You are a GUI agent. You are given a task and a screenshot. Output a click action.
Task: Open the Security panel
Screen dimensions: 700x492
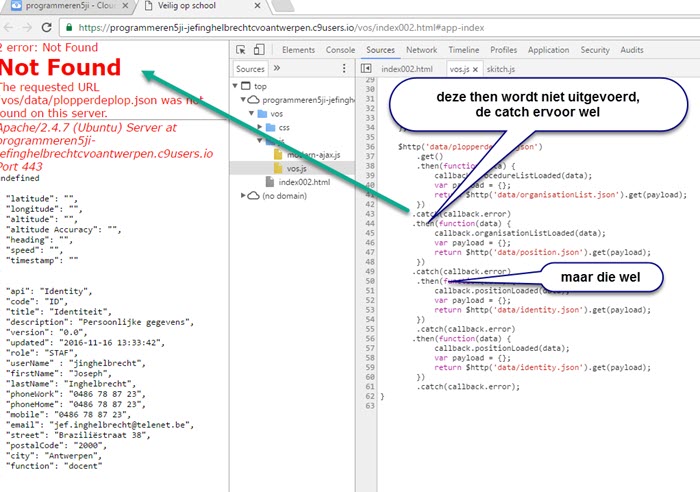coord(595,50)
